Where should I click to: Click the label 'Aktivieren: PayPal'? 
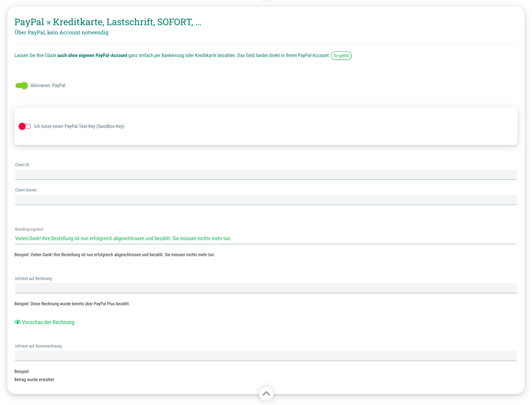[x=48, y=86]
